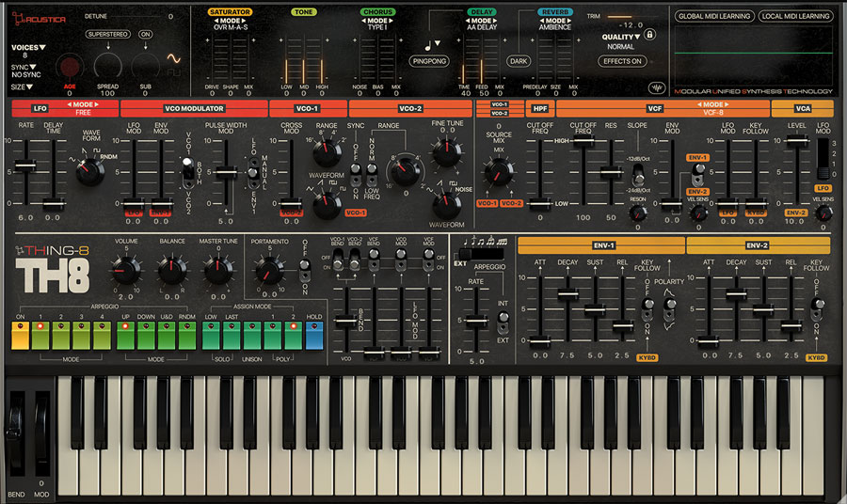Image resolution: width=847 pixels, height=504 pixels.
Task: Select the Assign Mode LAST button
Action: (x=232, y=335)
